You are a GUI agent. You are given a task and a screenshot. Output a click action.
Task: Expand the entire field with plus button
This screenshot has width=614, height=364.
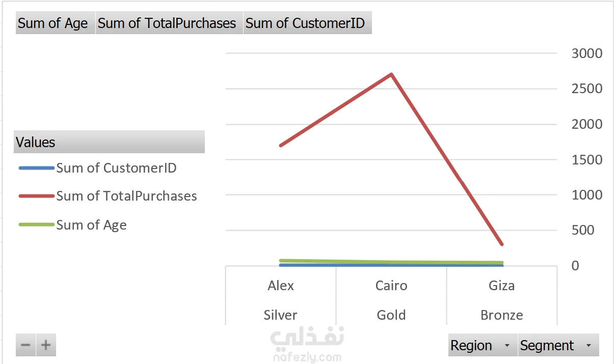coord(46,346)
